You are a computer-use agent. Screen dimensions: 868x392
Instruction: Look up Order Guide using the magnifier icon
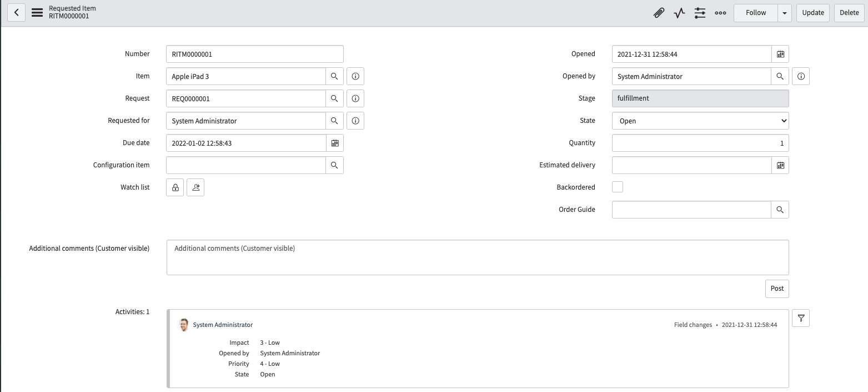(x=780, y=210)
